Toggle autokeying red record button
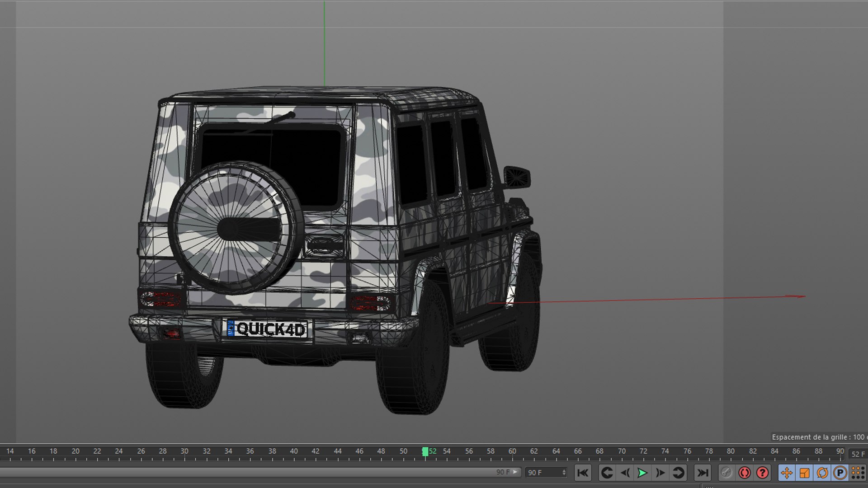The height and width of the screenshot is (488, 868). pos(745,473)
